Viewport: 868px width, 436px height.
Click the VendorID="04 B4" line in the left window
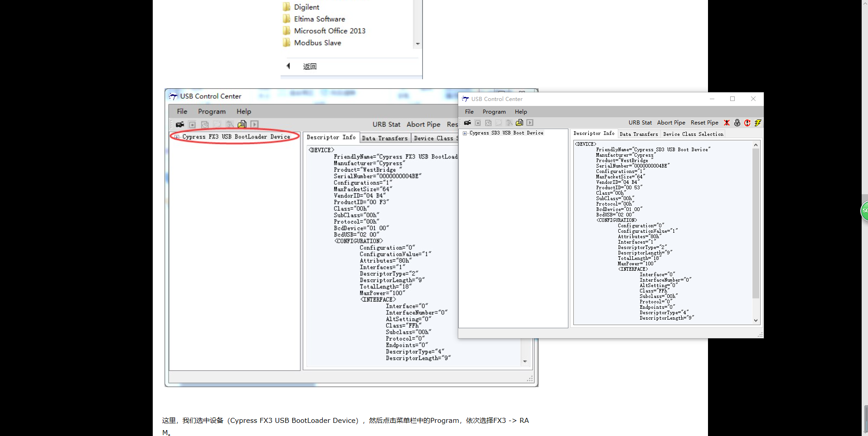359,196
